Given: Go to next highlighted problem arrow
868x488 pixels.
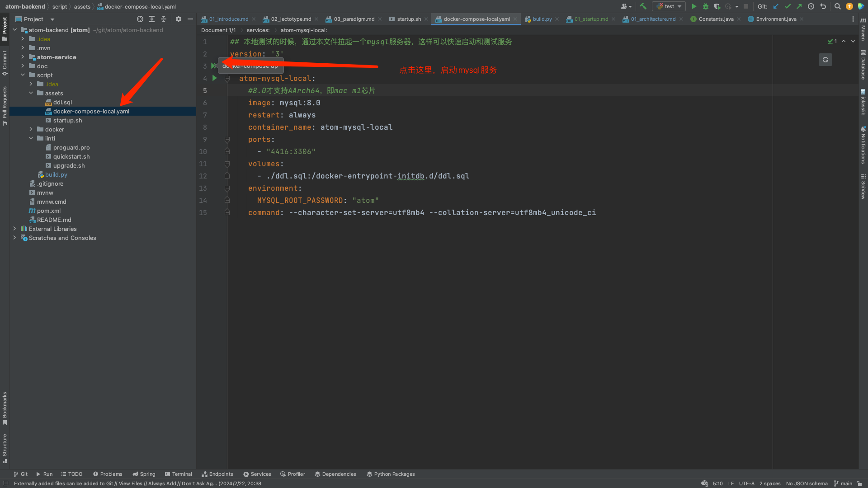Looking at the screenshot, I should (x=853, y=41).
